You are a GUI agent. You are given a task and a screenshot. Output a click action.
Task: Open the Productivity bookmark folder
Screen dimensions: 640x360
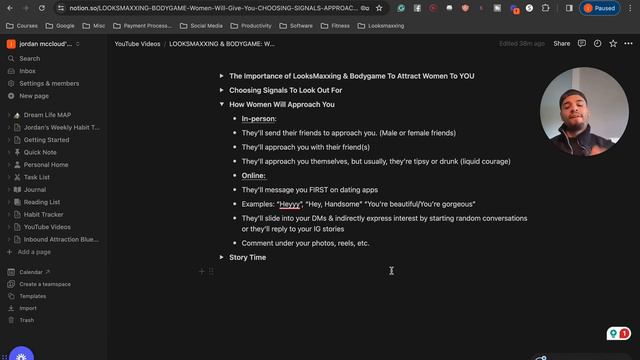pos(251,26)
